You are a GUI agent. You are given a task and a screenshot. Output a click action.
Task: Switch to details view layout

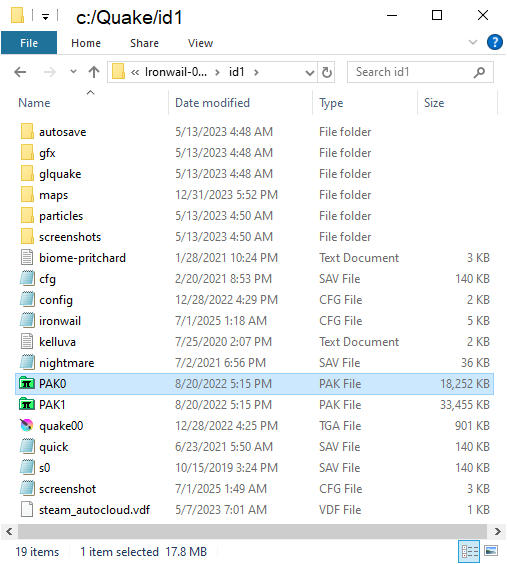(470, 551)
